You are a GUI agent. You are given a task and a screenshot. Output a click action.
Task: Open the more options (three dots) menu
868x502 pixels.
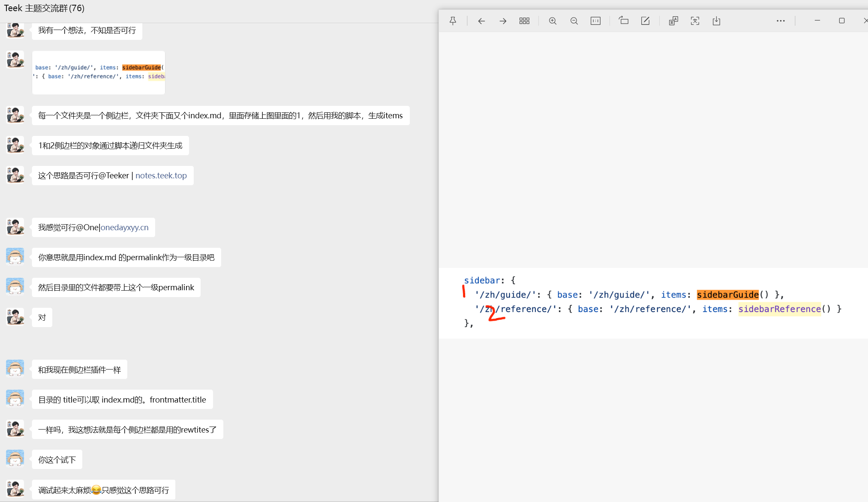[x=781, y=21]
